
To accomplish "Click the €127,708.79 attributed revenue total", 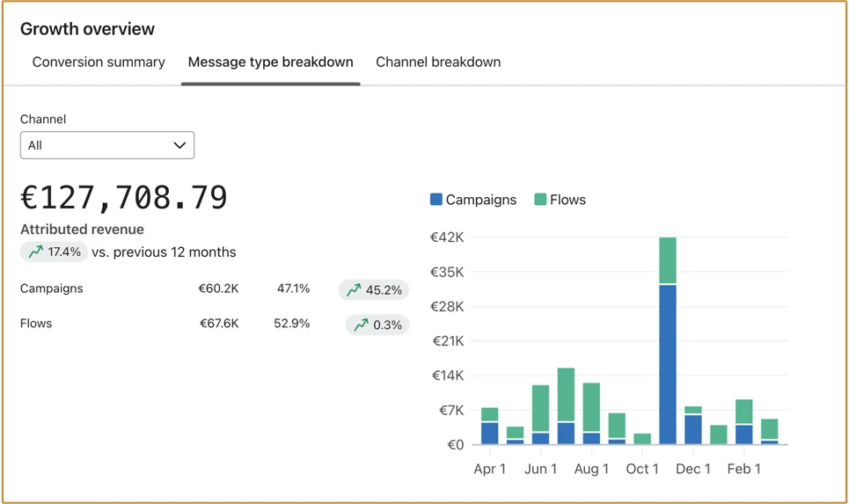I will (124, 197).
